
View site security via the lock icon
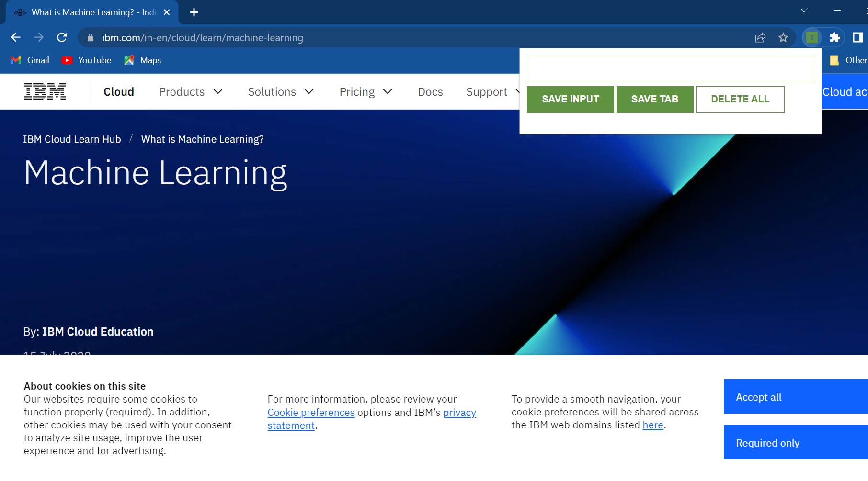(90, 37)
